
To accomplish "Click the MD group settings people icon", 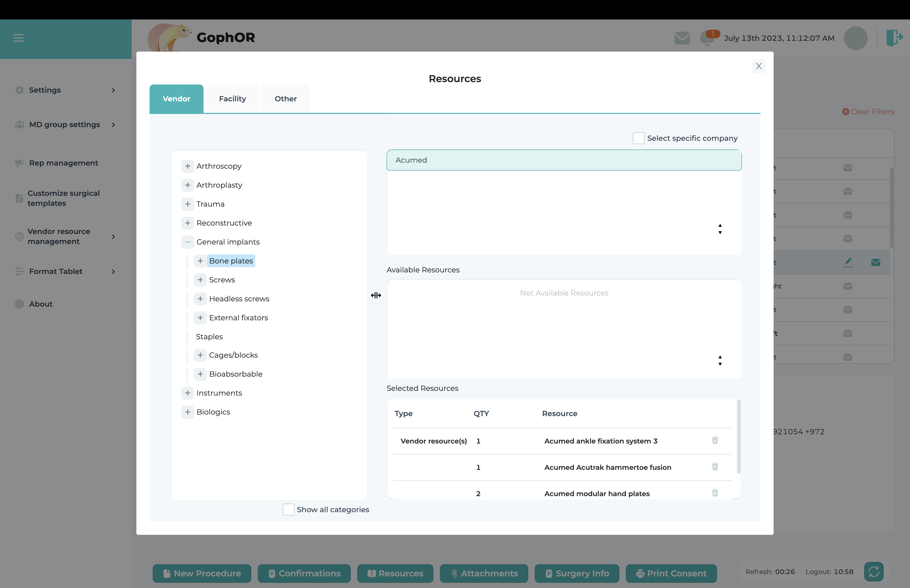I will (19, 124).
